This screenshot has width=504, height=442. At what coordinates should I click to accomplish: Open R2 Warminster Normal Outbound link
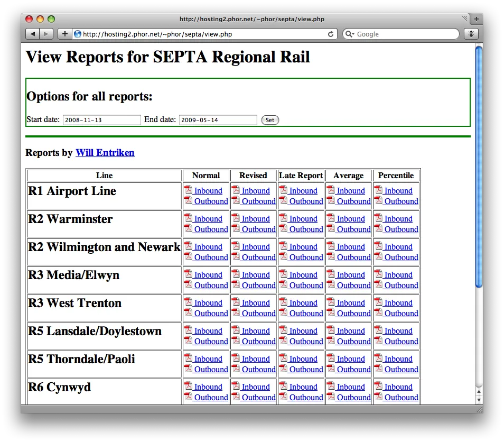[x=211, y=229]
